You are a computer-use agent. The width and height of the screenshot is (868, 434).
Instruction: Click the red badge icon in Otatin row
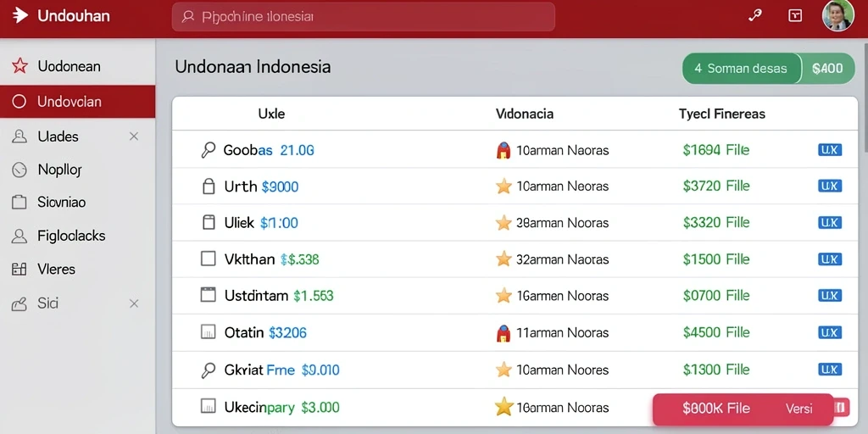pyautogui.click(x=504, y=332)
